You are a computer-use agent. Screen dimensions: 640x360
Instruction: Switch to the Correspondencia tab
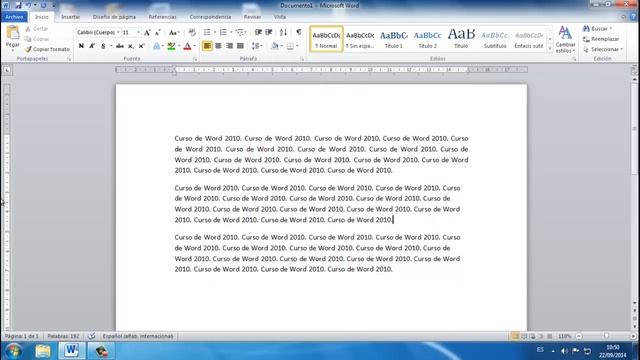210,17
